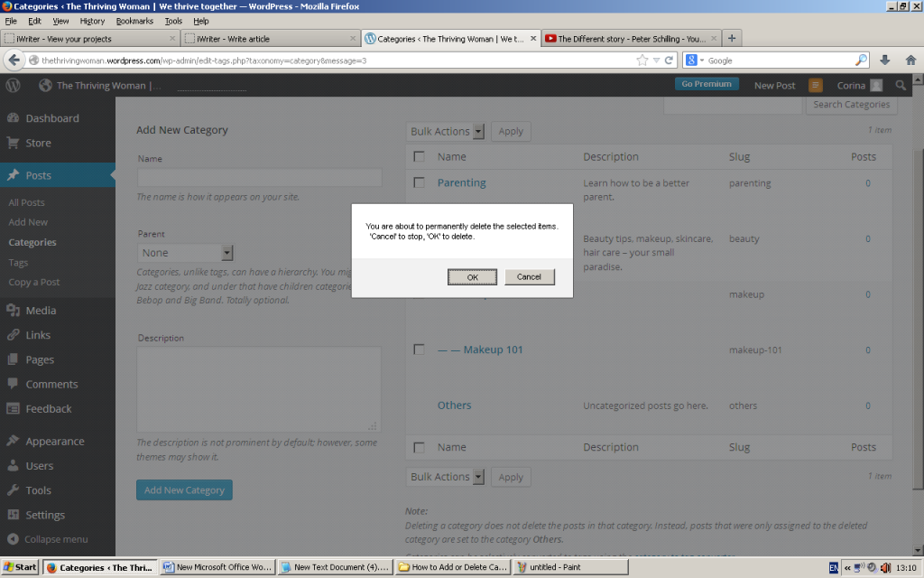924x578 pixels.
Task: Open Appearance section in sidebar
Action: pyautogui.click(x=54, y=441)
